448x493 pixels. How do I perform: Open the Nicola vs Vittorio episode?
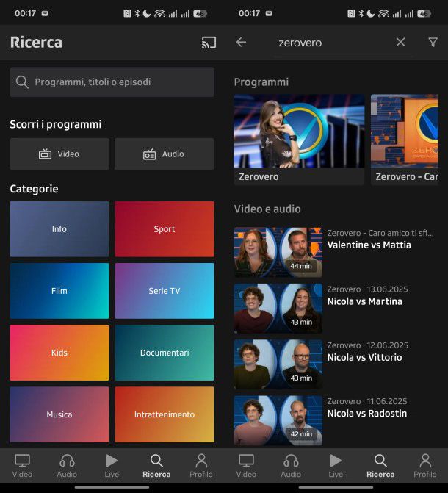[335, 364]
